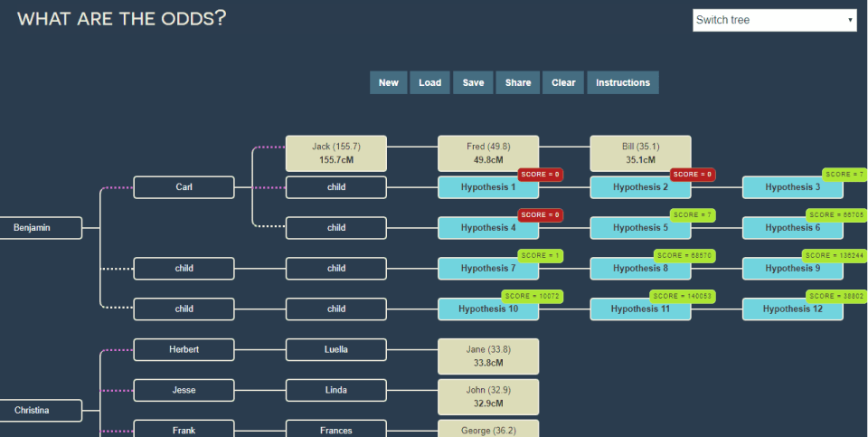Select the child node directly left of Hypothesis 10
868x437 pixels.
pos(336,309)
